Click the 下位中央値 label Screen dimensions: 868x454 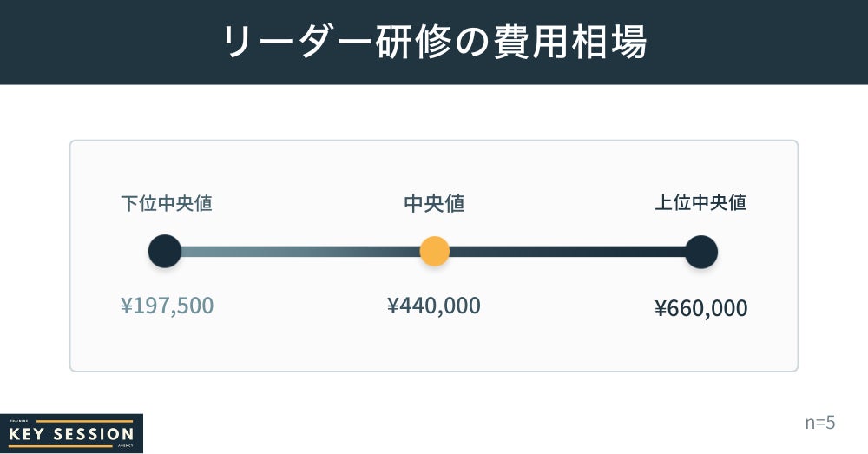(x=167, y=203)
